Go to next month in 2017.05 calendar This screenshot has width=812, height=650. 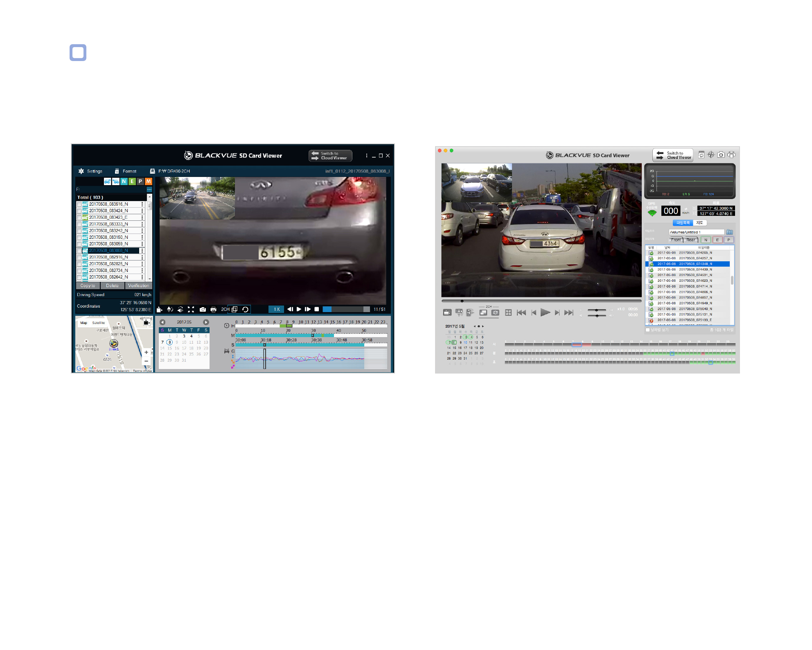coord(206,322)
